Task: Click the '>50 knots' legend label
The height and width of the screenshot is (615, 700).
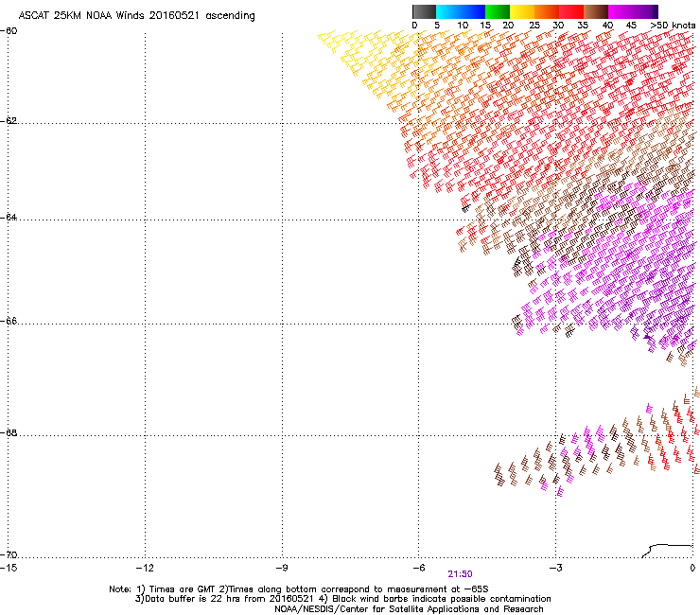Action: click(673, 26)
